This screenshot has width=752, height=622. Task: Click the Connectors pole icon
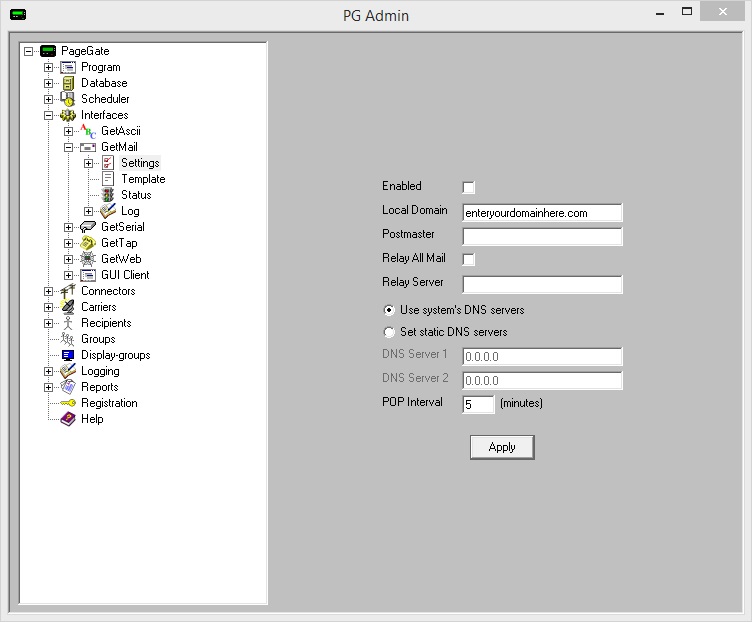coord(68,291)
